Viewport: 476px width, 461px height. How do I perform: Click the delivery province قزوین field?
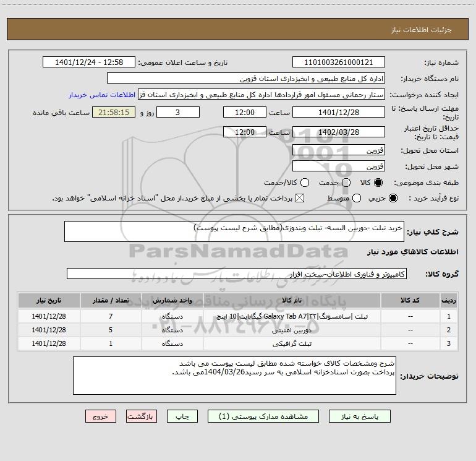point(339,150)
